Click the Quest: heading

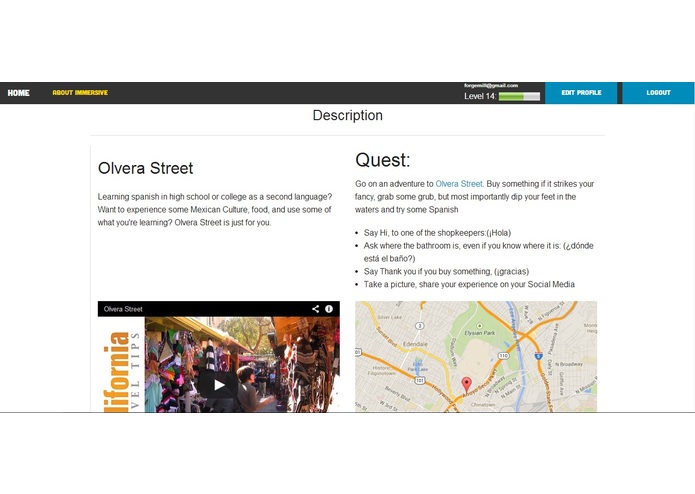(383, 160)
